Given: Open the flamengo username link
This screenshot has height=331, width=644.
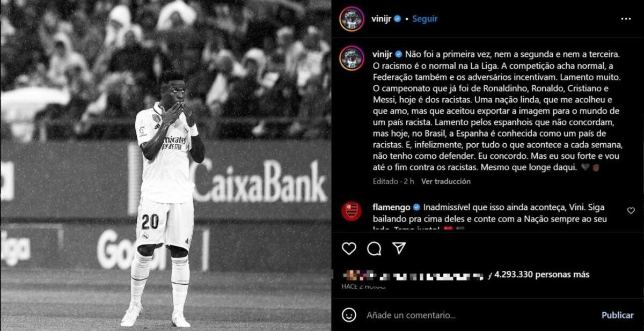Looking at the screenshot, I should point(391,207).
